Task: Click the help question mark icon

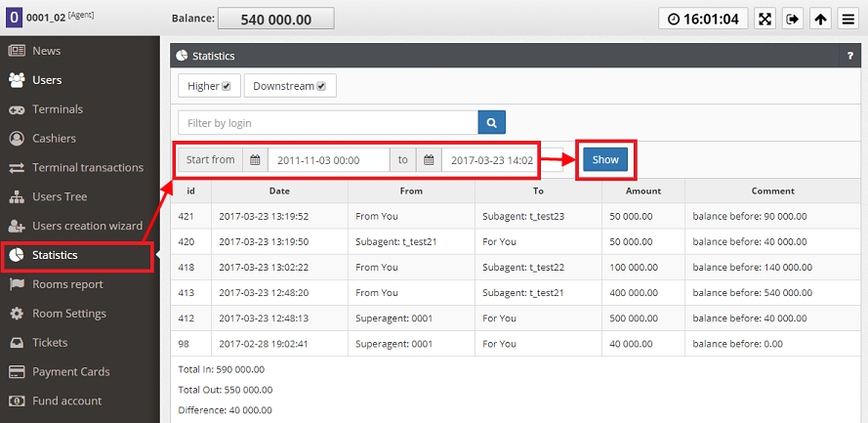Action: point(849,57)
